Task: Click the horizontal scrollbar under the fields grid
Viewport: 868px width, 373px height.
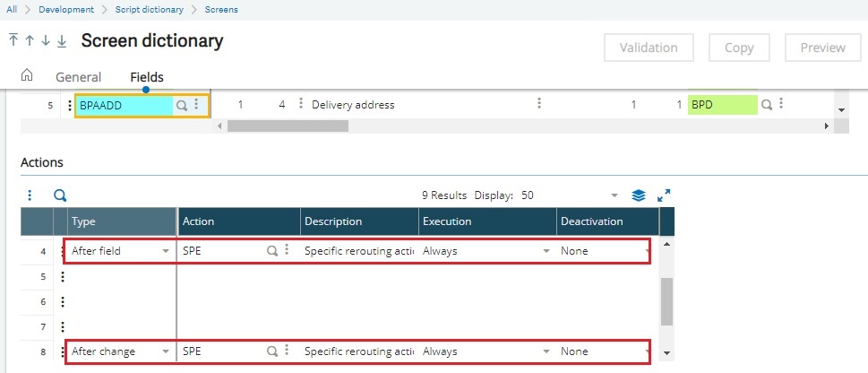Action: click(288, 126)
